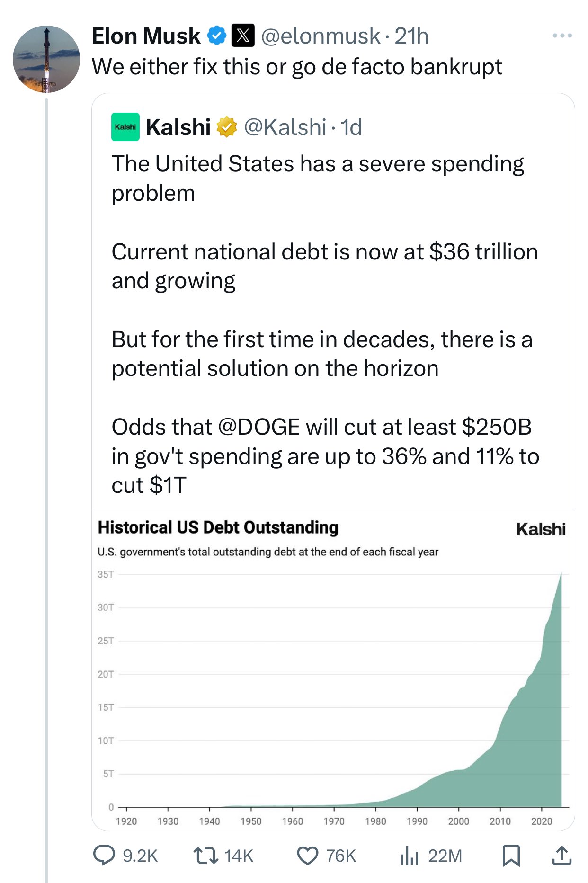Open the @Kalshi handle link

point(285,127)
